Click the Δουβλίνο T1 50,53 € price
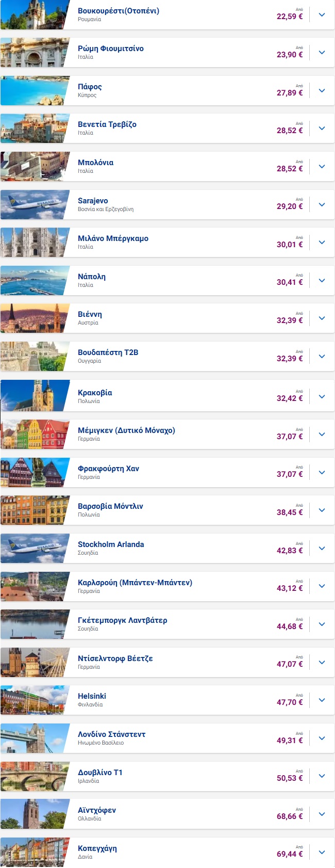This screenshot has height=868, width=335. [x=290, y=778]
